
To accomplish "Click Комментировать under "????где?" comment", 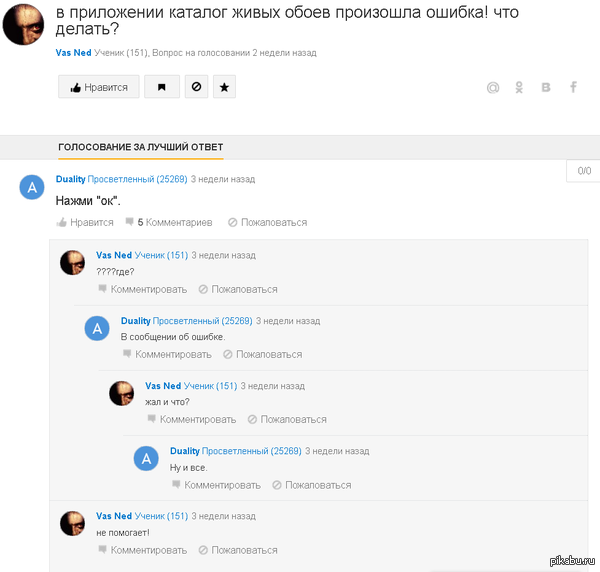I will [x=143, y=289].
